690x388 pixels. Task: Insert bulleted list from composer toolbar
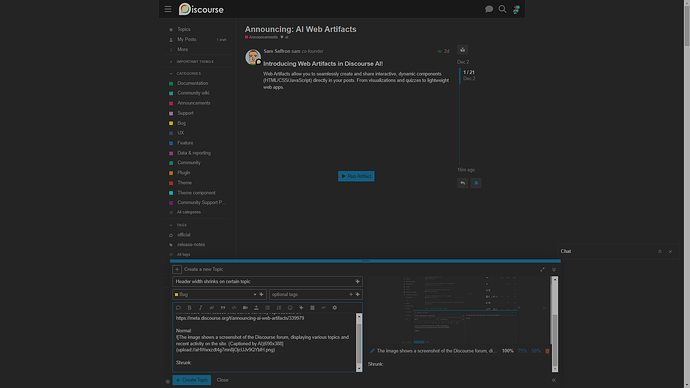[x=268, y=307]
